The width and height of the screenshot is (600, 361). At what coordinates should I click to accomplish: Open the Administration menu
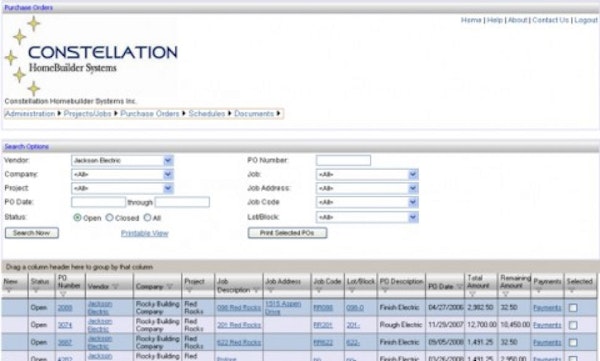tap(30, 114)
